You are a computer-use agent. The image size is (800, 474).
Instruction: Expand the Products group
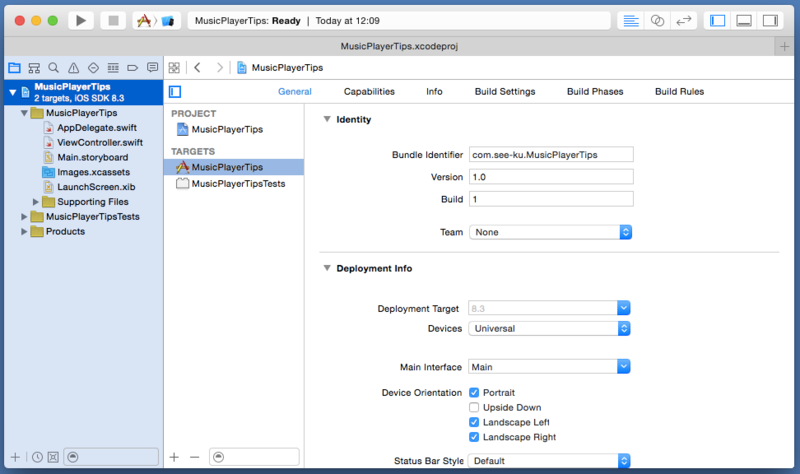tap(24, 232)
